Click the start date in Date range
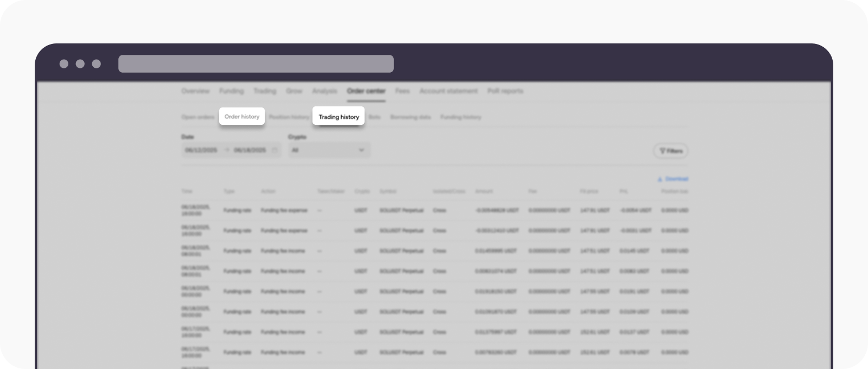The height and width of the screenshot is (369, 868). 201,150
